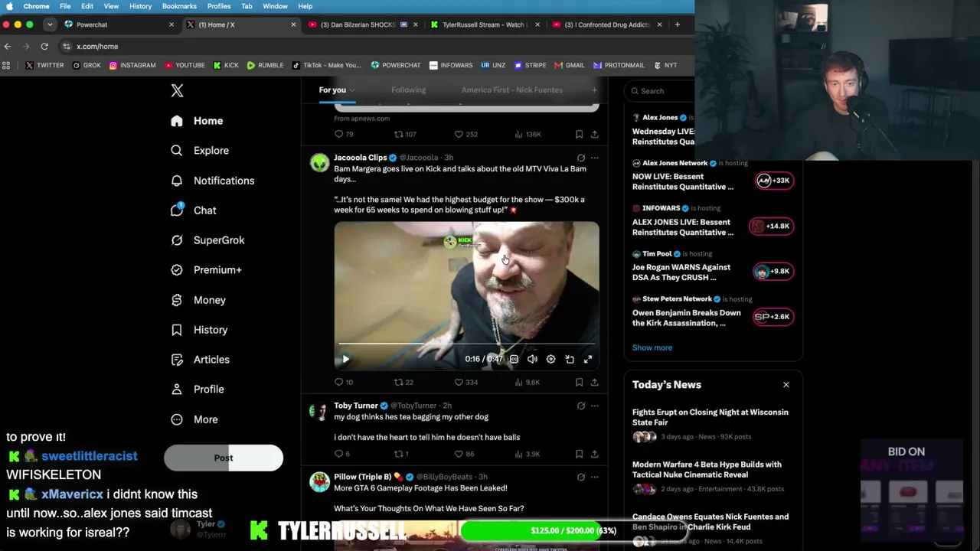The height and width of the screenshot is (551, 980).
Task: Click the Post button
Action: (224, 458)
